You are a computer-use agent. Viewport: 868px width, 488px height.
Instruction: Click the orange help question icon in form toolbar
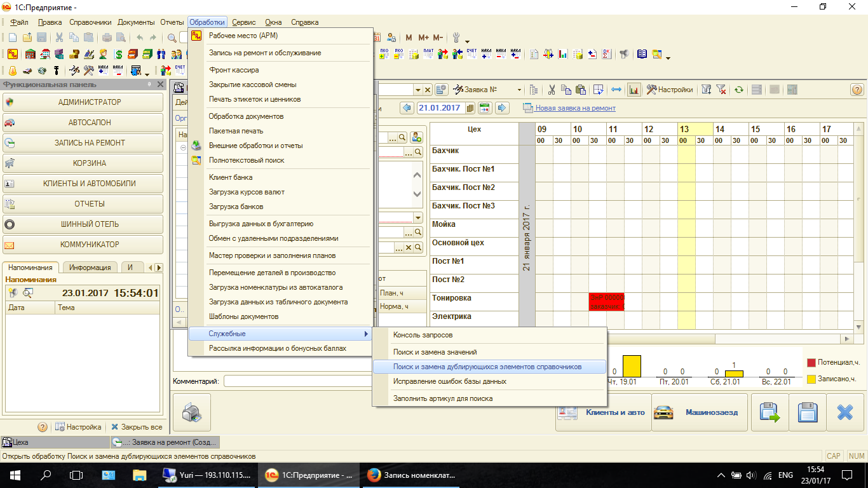[x=856, y=90]
